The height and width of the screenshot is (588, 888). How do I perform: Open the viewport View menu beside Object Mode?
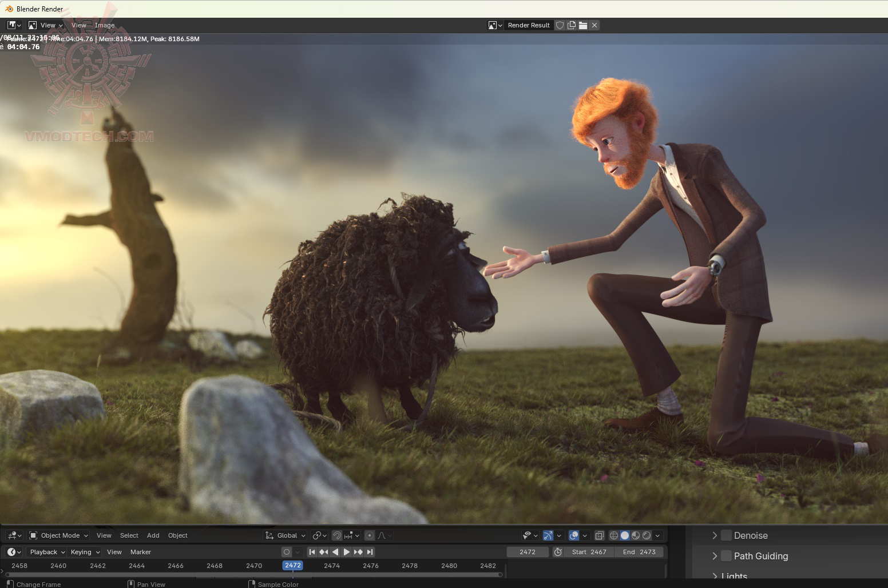[104, 535]
